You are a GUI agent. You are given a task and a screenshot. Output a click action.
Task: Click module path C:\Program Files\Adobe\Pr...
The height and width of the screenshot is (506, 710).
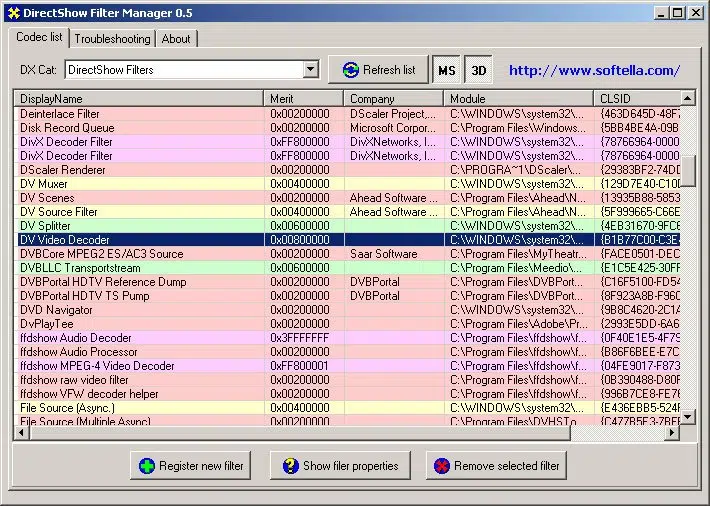point(519,324)
